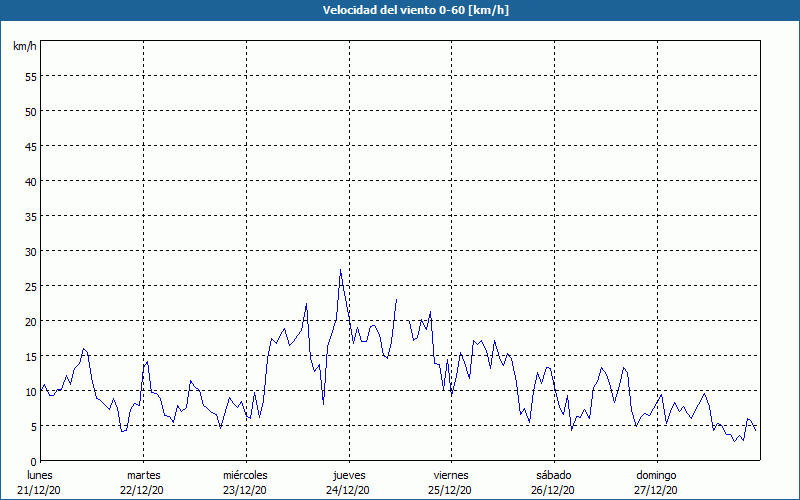
Task: Select the '10' y-axis value
Action: (x=31, y=392)
